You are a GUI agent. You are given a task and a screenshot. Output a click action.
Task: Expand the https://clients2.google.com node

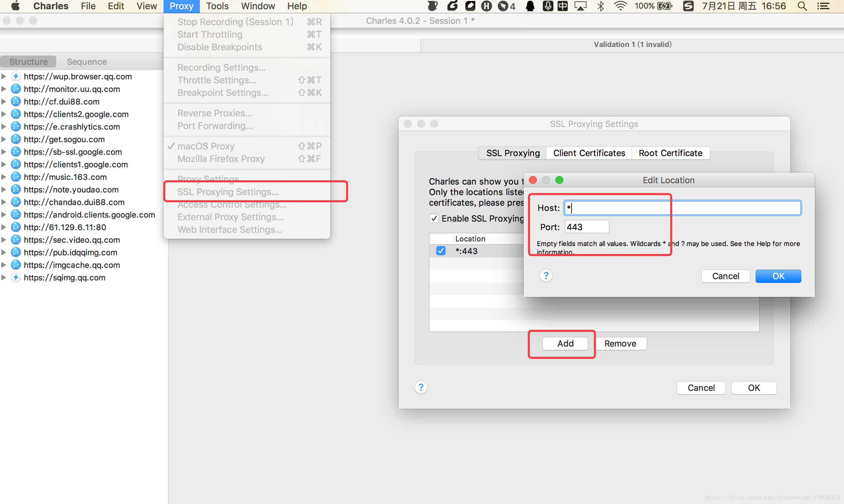pos(4,114)
